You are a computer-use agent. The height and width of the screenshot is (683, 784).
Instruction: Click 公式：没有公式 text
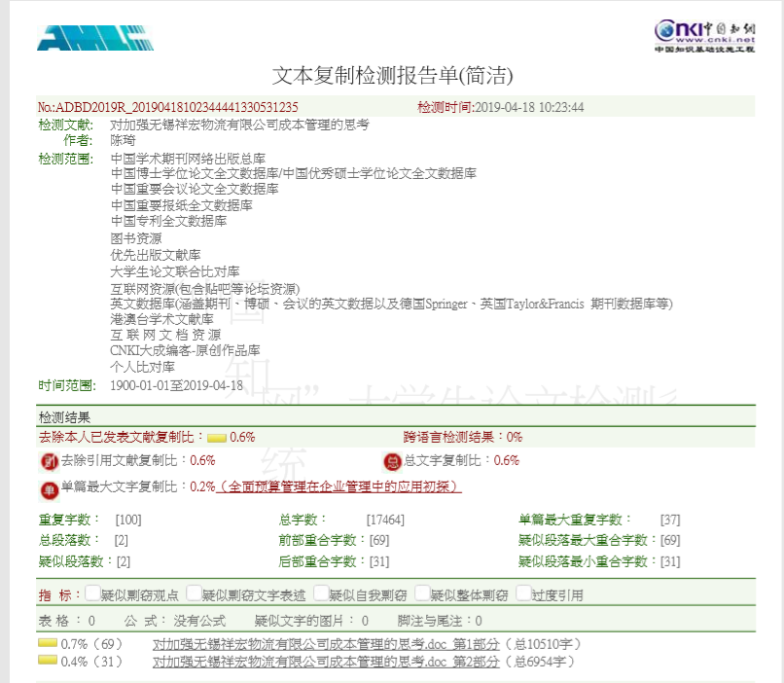coord(175,621)
